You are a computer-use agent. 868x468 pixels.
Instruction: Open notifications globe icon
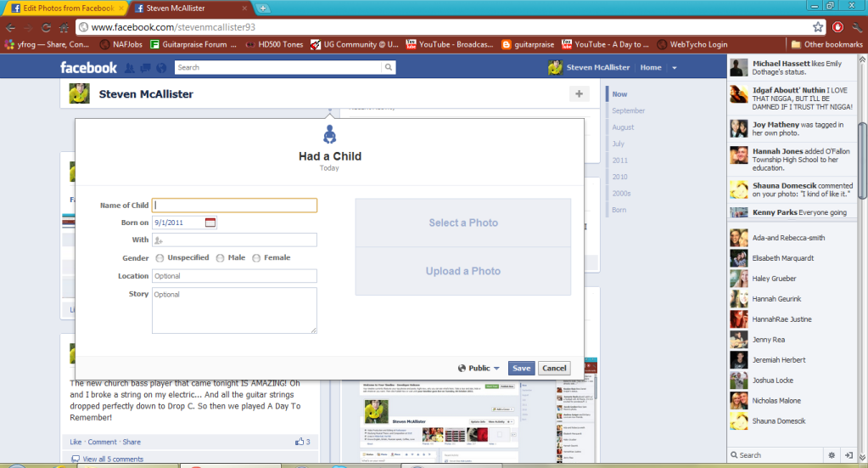(161, 68)
